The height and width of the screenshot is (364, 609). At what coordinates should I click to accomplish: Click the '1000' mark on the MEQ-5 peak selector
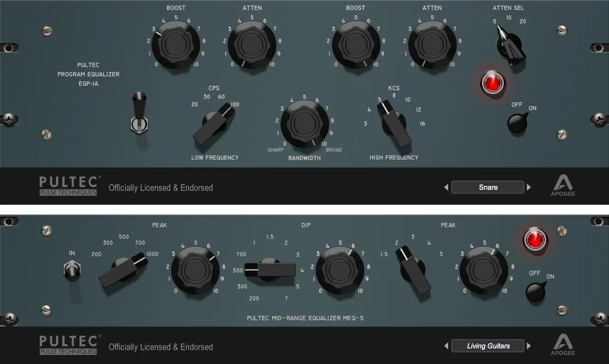click(152, 254)
